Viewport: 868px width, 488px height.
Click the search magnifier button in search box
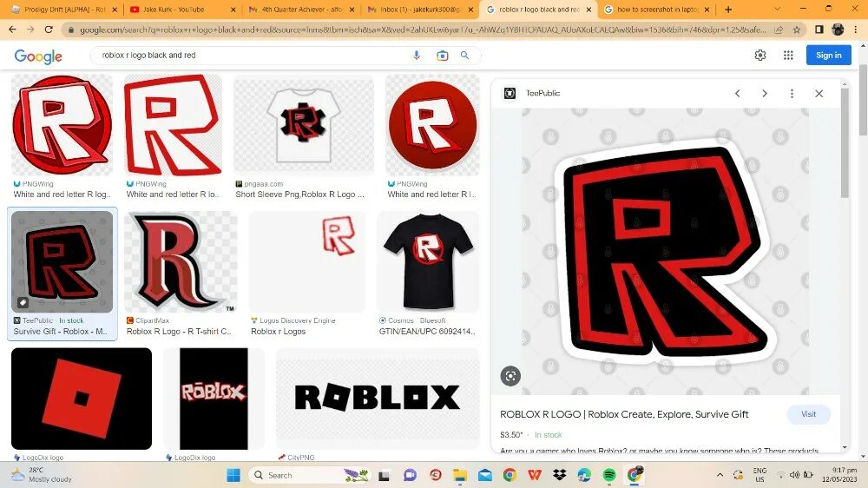464,56
